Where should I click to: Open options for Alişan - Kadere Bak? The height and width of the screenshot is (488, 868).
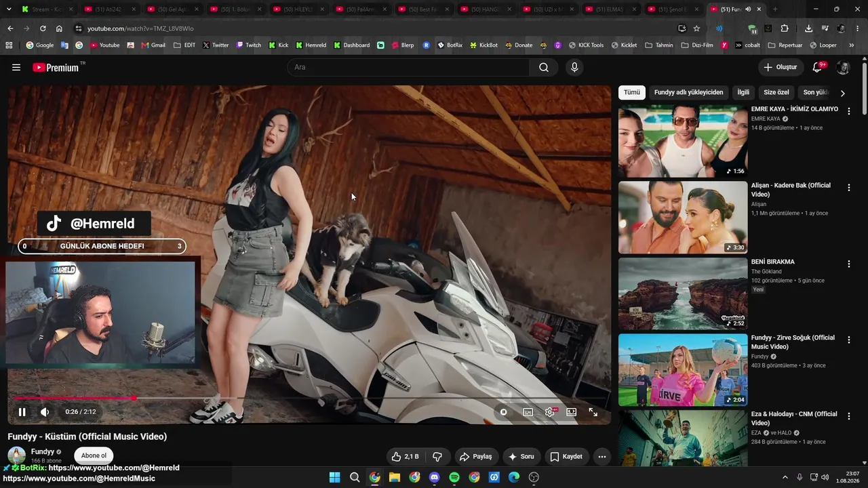(x=848, y=188)
